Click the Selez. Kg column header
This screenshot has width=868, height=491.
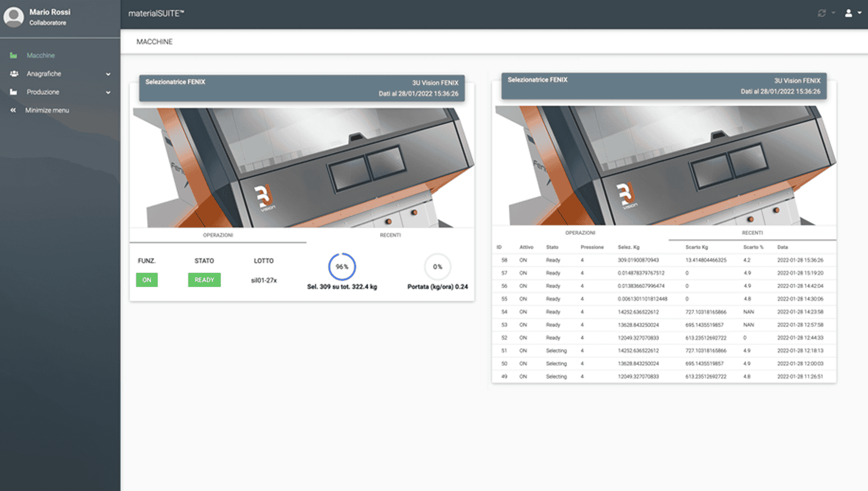point(629,247)
